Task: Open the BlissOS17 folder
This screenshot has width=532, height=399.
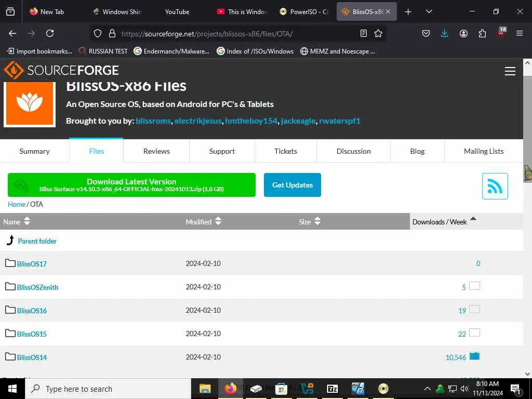Action: pyautogui.click(x=32, y=263)
